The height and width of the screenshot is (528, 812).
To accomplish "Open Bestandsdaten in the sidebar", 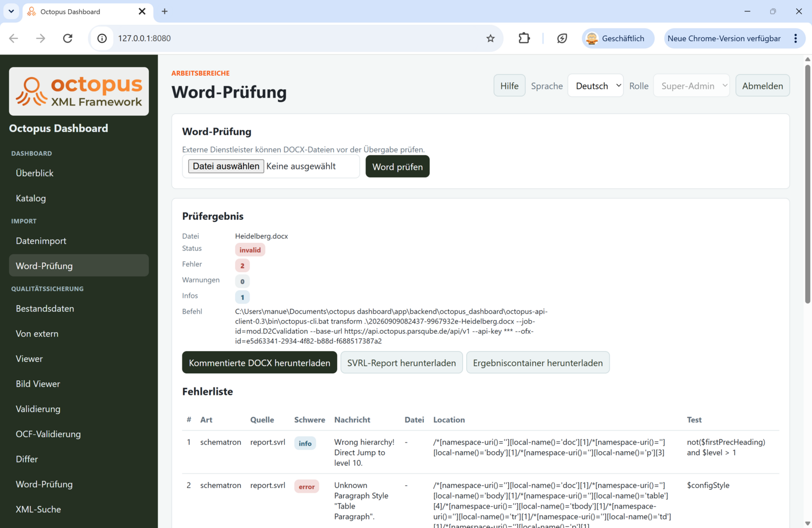I will tap(79, 308).
